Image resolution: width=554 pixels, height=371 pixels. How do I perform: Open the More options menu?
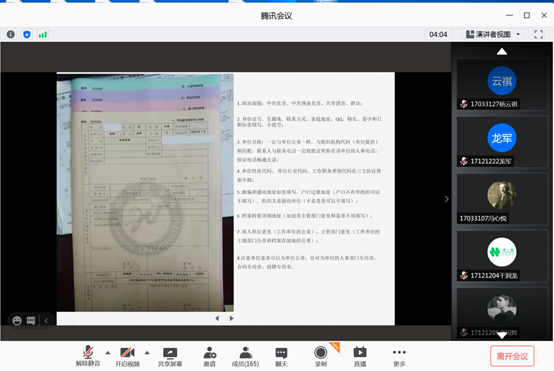tap(399, 357)
